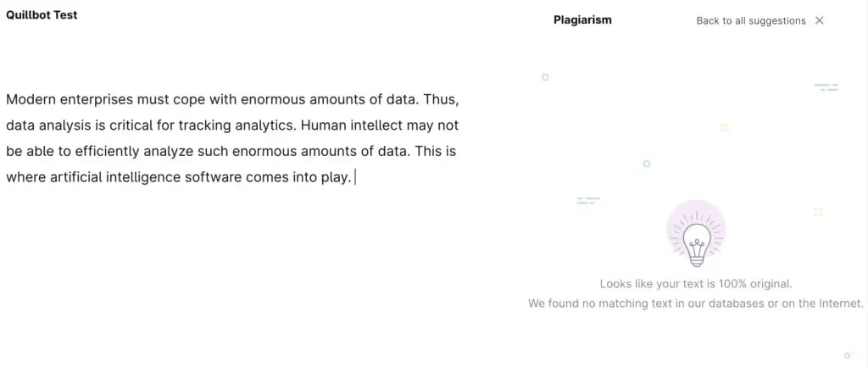The width and height of the screenshot is (868, 368).
Task: Click the "100% original" result message
Action: [x=696, y=284]
